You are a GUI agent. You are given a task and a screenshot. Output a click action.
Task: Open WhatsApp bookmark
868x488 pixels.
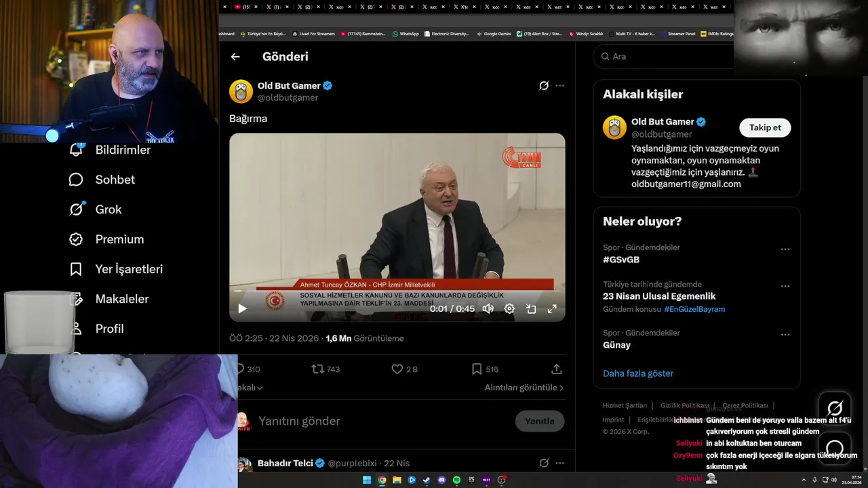(406, 33)
